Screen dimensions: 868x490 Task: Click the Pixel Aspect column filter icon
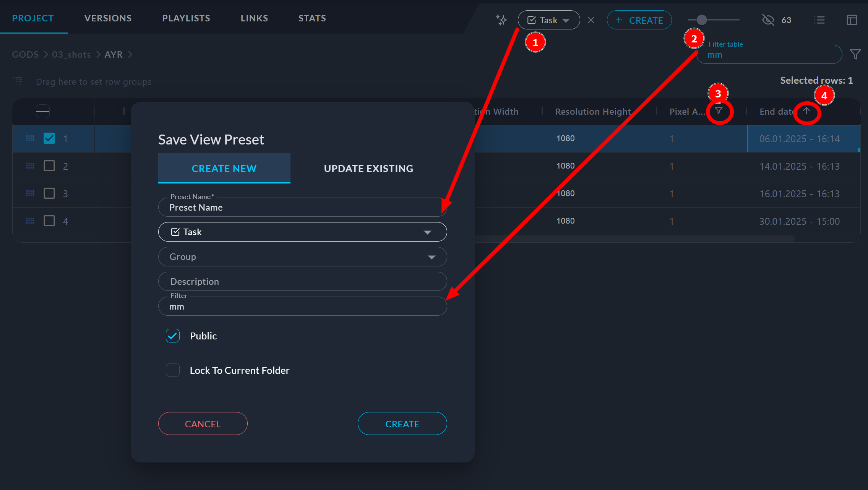click(719, 111)
